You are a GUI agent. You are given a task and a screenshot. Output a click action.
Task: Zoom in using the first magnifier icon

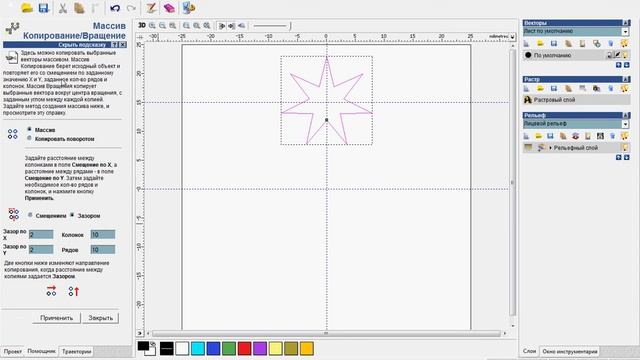point(152,26)
